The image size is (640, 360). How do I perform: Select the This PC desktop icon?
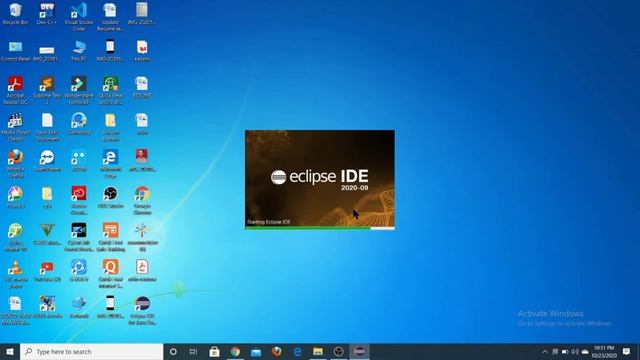coord(79,51)
